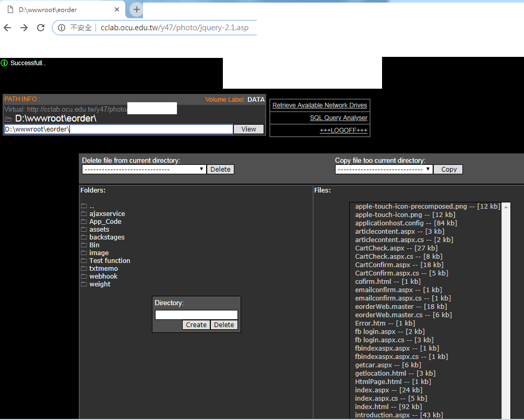Click the folder icon for backstages

pos(84,237)
